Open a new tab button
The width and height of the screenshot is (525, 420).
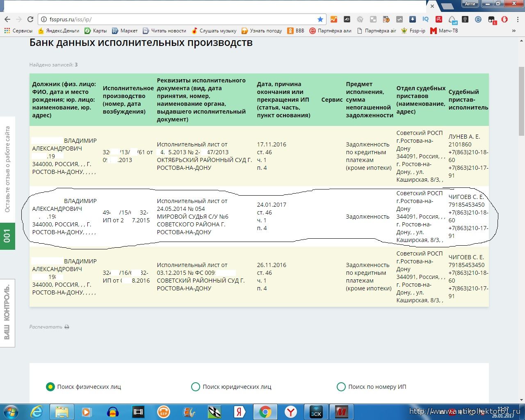(x=447, y=6)
